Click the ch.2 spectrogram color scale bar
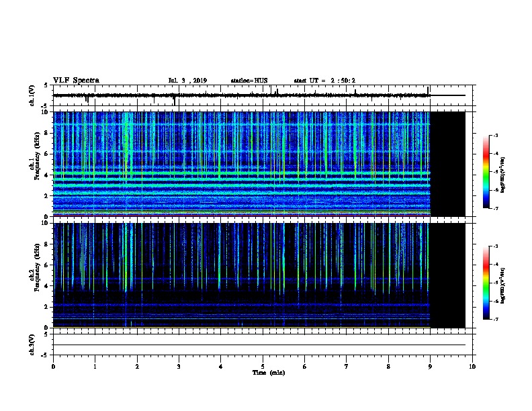 pyautogui.click(x=486, y=283)
